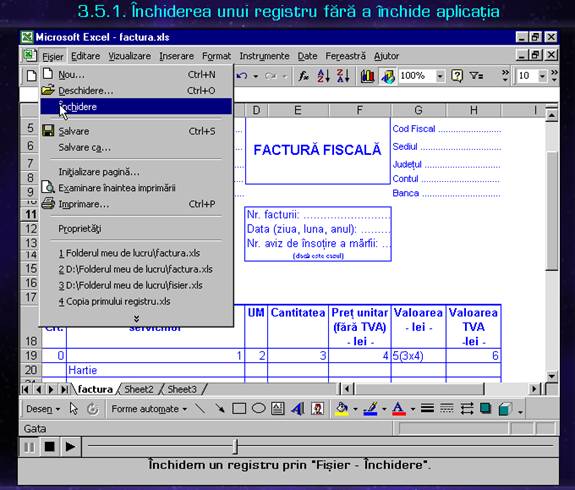Expand more standard toolbar buttons
This screenshot has height=490, width=575.
[505, 75]
